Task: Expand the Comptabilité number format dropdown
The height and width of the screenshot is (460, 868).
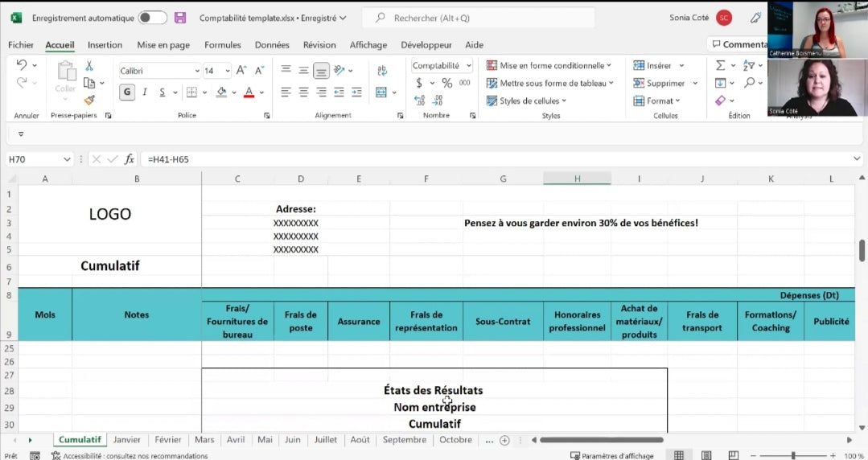Action: point(467,66)
